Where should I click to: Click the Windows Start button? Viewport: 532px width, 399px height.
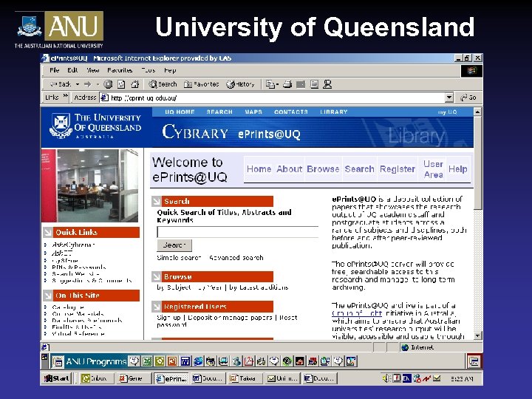pos(57,378)
